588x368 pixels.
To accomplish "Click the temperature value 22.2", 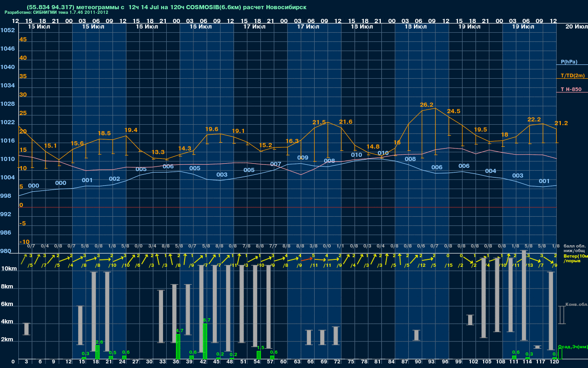I will point(534,120).
